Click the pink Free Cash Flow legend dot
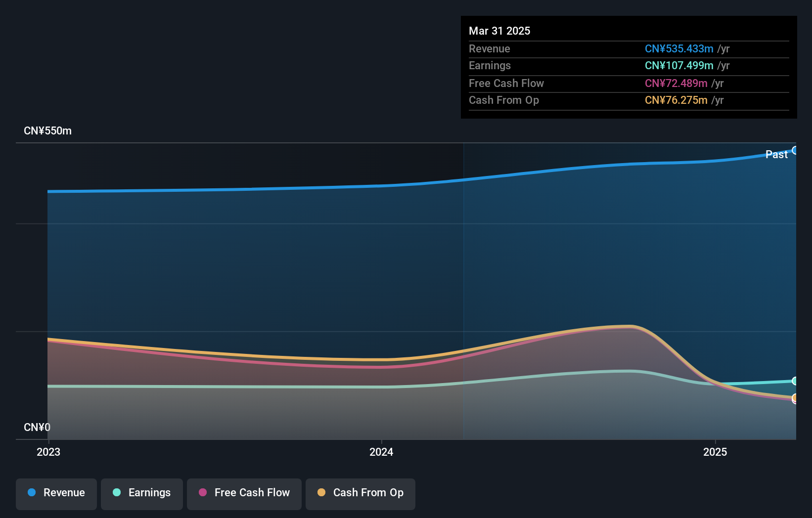 coord(203,492)
